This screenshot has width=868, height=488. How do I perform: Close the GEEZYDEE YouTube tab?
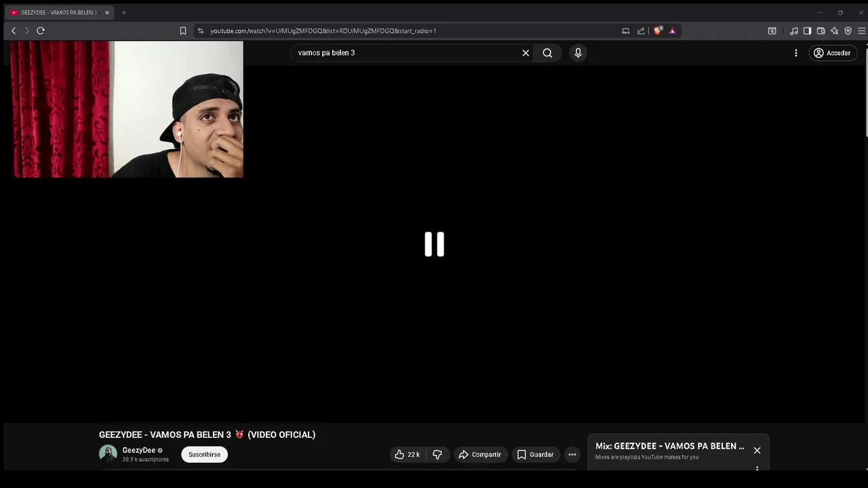click(106, 12)
